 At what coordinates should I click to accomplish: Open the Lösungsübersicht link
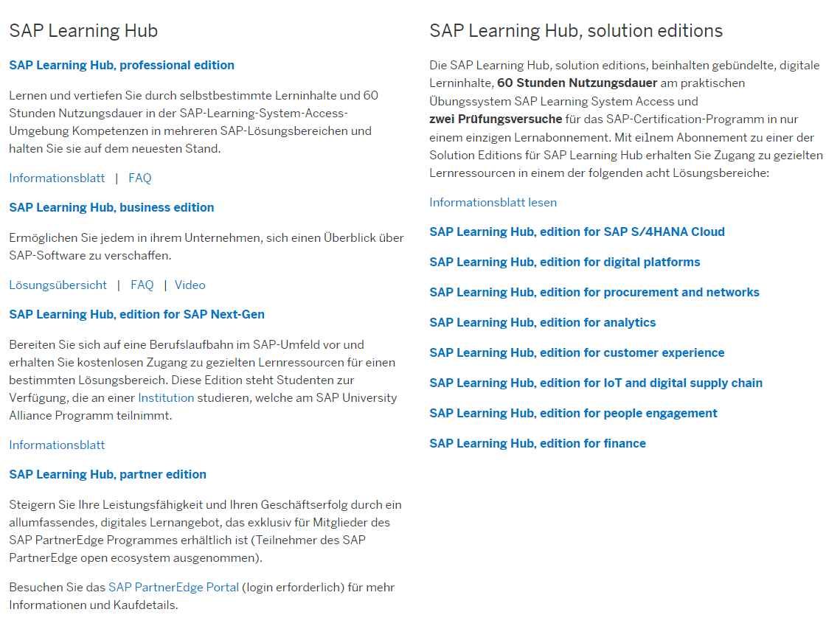pyautogui.click(x=58, y=285)
